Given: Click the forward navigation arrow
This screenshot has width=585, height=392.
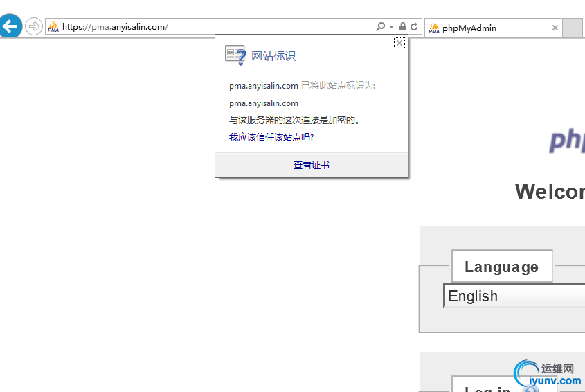Looking at the screenshot, I should (x=34, y=26).
